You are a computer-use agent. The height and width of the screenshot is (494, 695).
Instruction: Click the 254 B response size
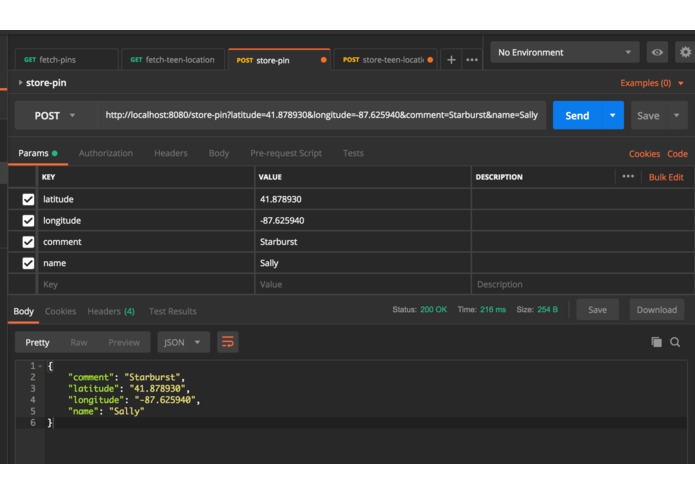point(547,309)
